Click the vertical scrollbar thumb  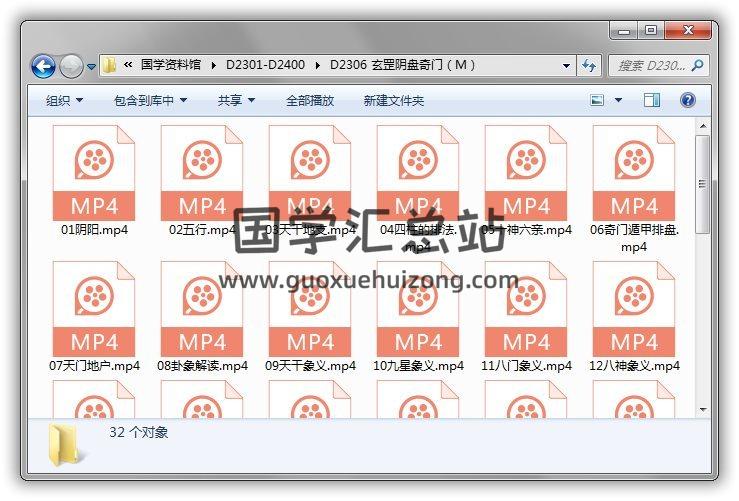click(703, 184)
